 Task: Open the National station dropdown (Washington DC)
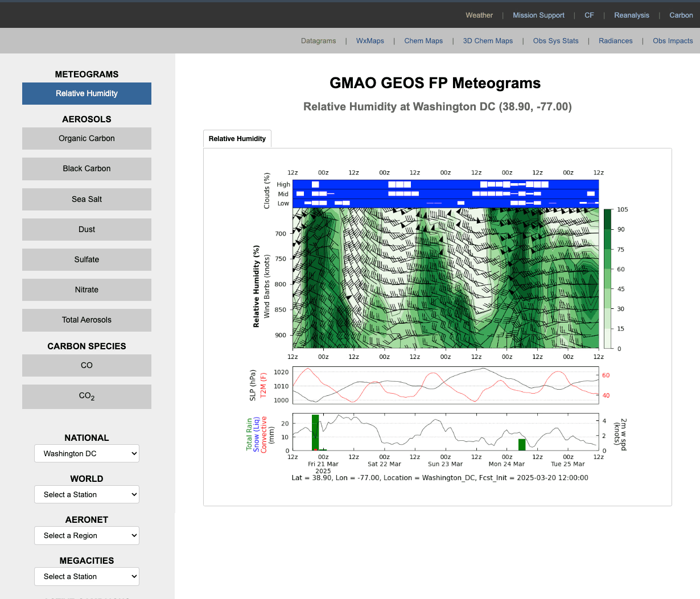click(87, 453)
